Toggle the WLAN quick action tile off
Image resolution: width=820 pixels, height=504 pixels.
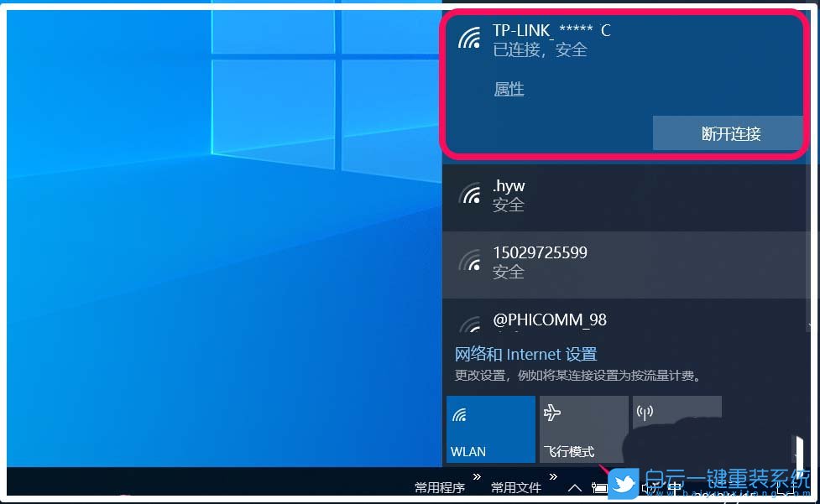point(489,429)
